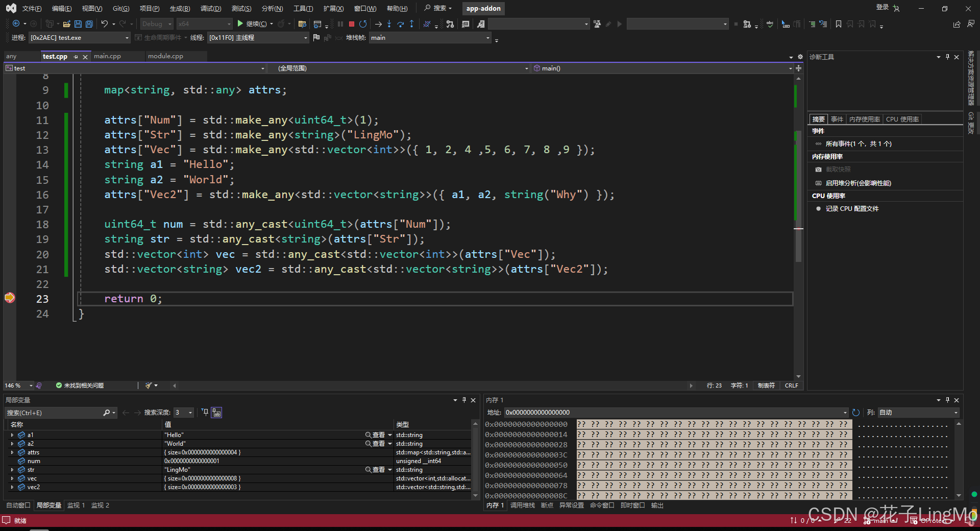Click the Step Out up-arrow icon
980x531 pixels.
point(411,24)
